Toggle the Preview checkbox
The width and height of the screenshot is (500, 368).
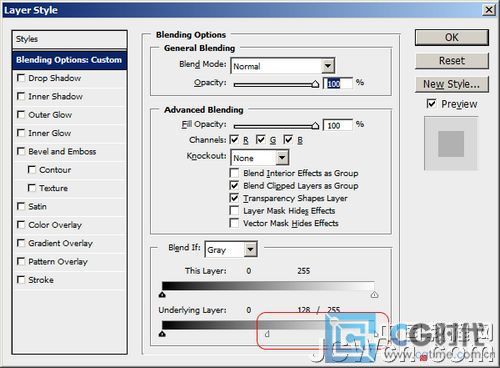point(431,104)
